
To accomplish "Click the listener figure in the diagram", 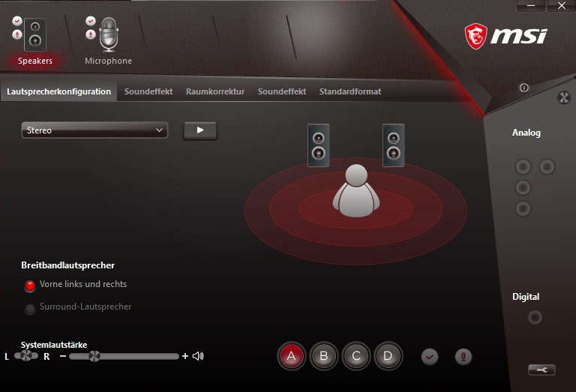I will [356, 190].
